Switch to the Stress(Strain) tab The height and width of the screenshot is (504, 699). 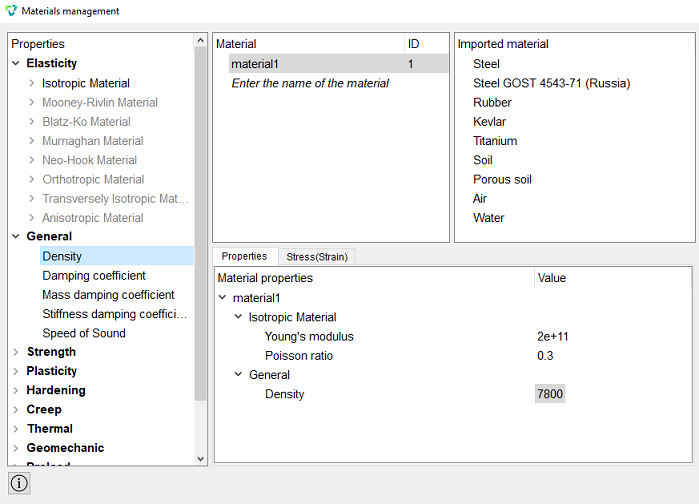point(317,257)
